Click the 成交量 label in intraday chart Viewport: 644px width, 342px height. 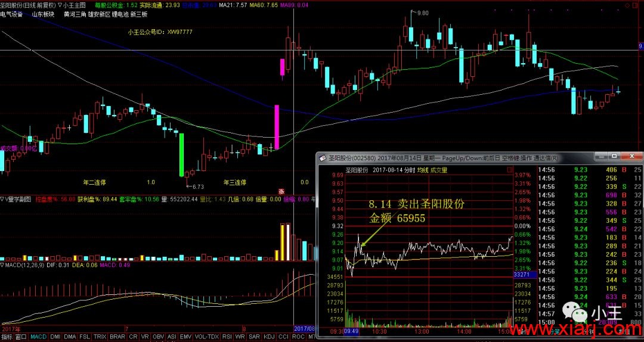439,170
